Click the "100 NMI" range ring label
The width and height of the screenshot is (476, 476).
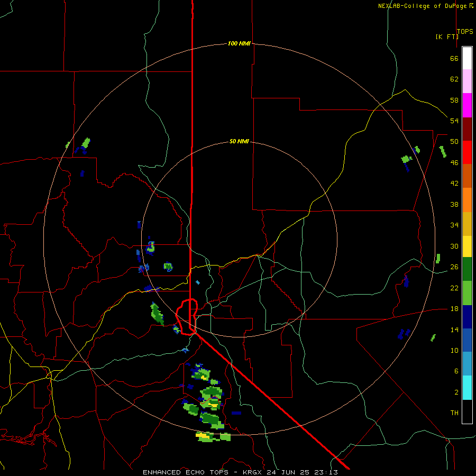pos(239,43)
